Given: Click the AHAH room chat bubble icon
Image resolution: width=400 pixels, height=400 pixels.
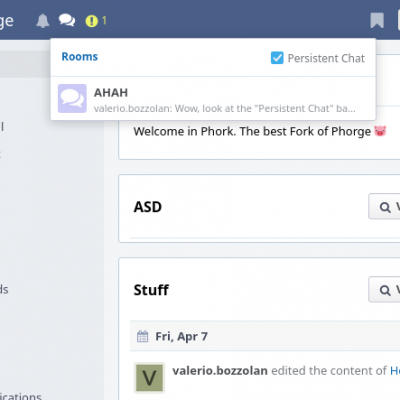Looking at the screenshot, I should point(72,98).
